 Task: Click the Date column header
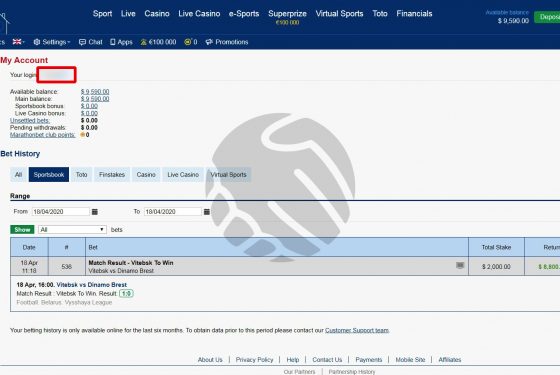pos(29,247)
